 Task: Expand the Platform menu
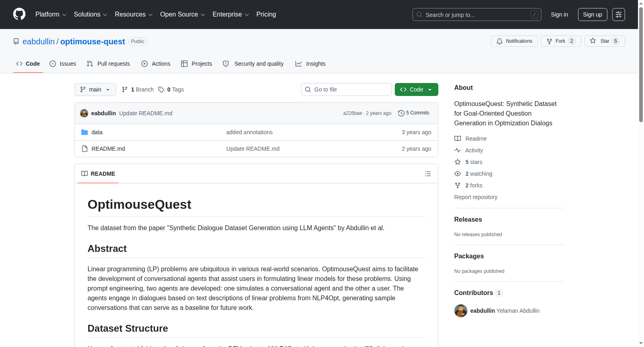(51, 15)
